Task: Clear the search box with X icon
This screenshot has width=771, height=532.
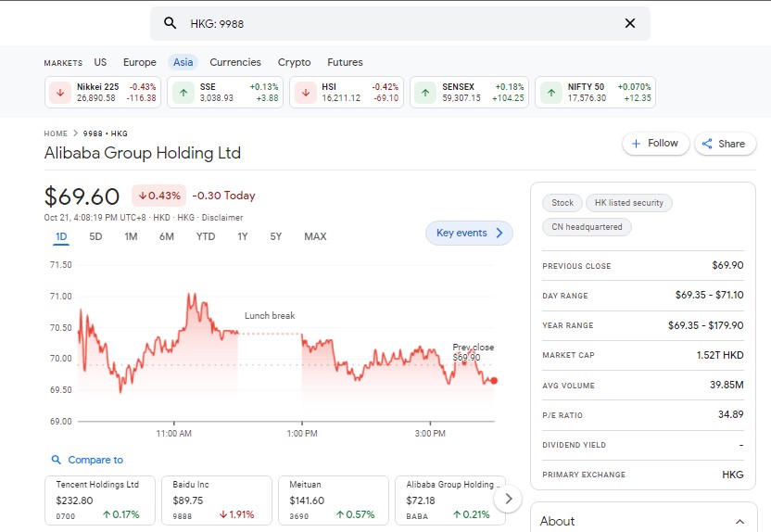Action: [x=630, y=23]
